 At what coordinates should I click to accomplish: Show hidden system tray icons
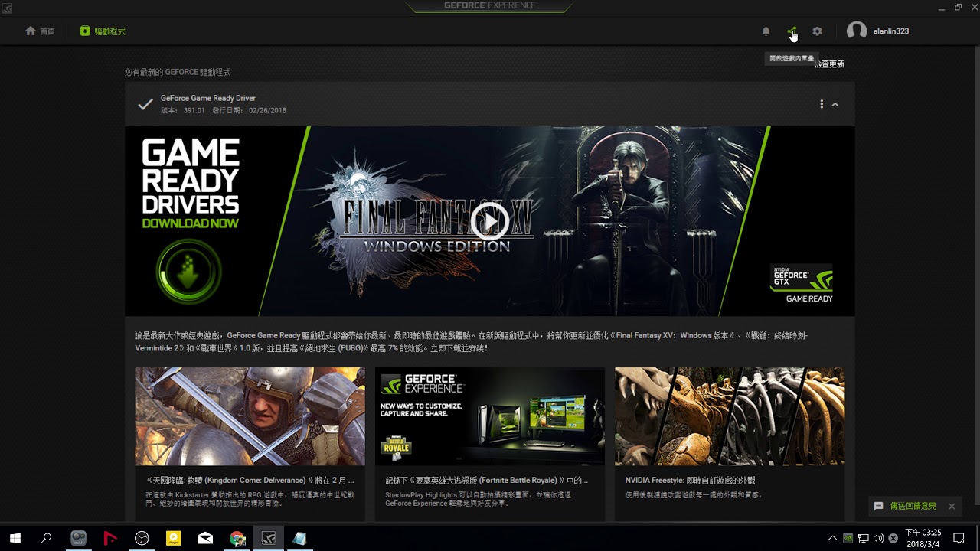833,538
